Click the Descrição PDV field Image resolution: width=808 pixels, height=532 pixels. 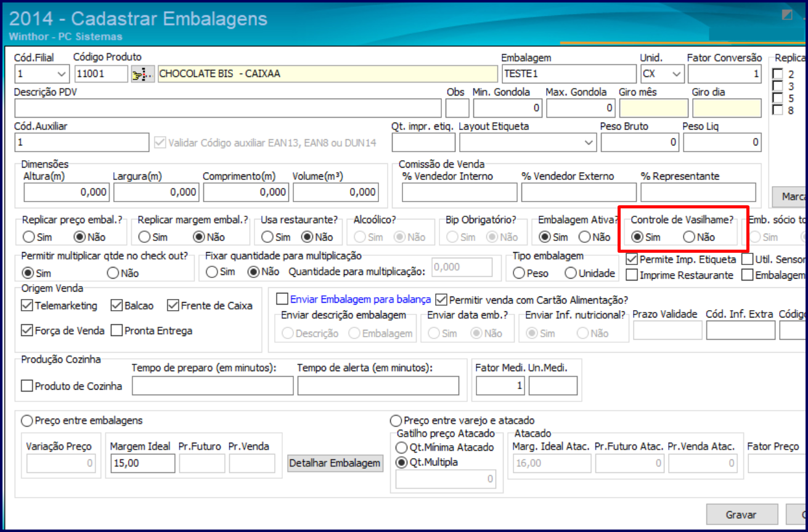[x=228, y=108]
